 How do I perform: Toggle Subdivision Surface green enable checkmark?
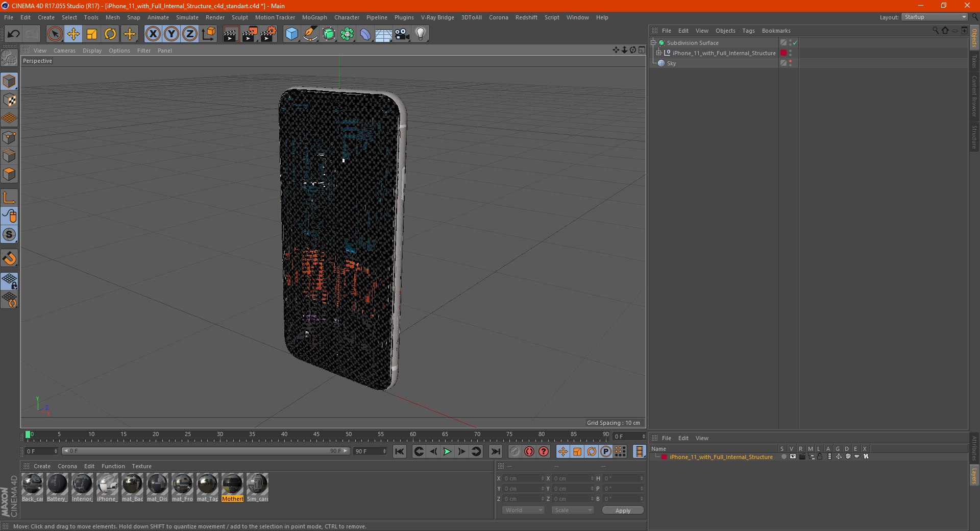point(795,43)
